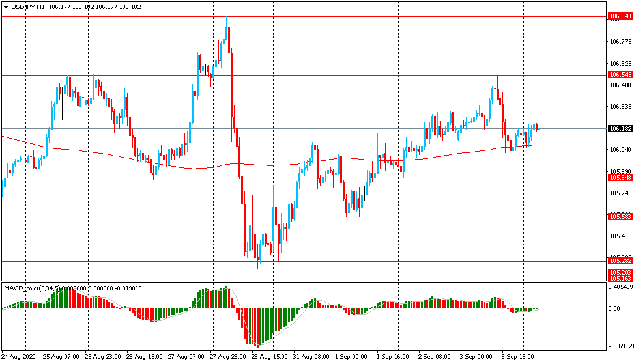Click the 26 Aug 15:00 time label
Image resolution: width=636 pixels, height=364 pixels.
click(x=145, y=357)
